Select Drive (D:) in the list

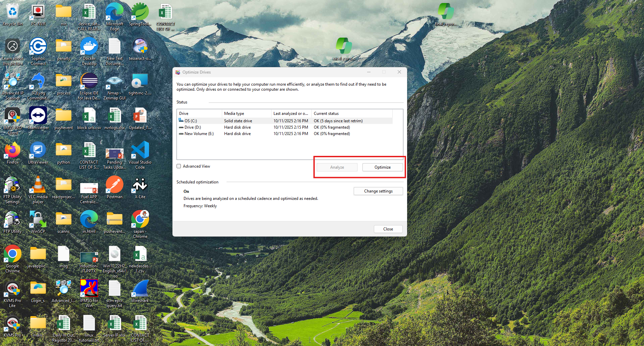(x=192, y=127)
